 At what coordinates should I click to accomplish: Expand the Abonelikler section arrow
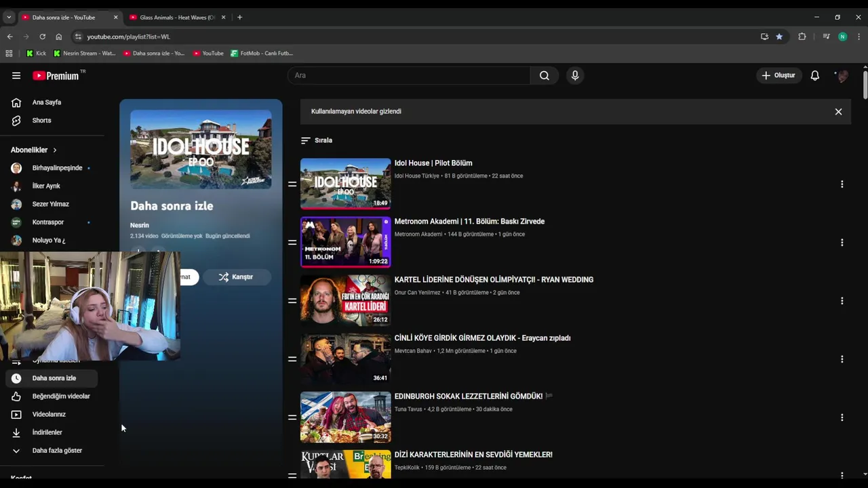55,150
